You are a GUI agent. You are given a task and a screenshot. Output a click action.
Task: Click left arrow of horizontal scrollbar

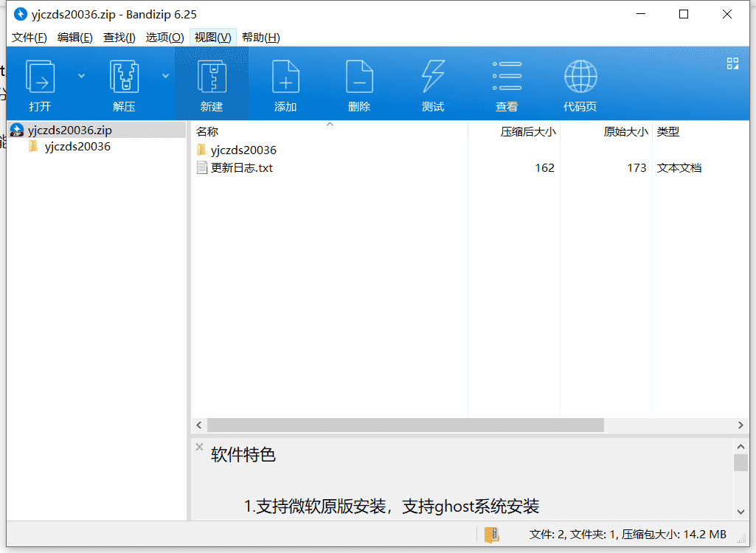coord(198,425)
